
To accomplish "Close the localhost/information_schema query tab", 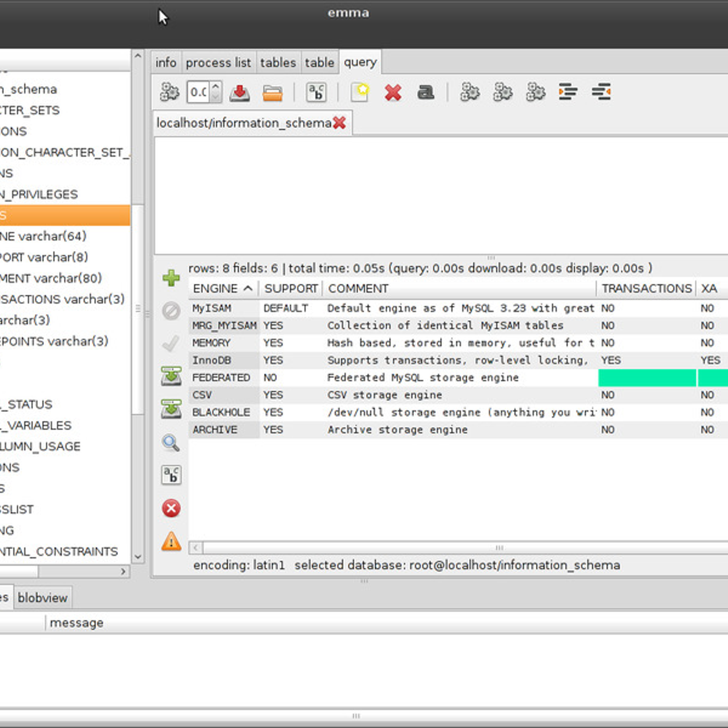I will coord(339,123).
